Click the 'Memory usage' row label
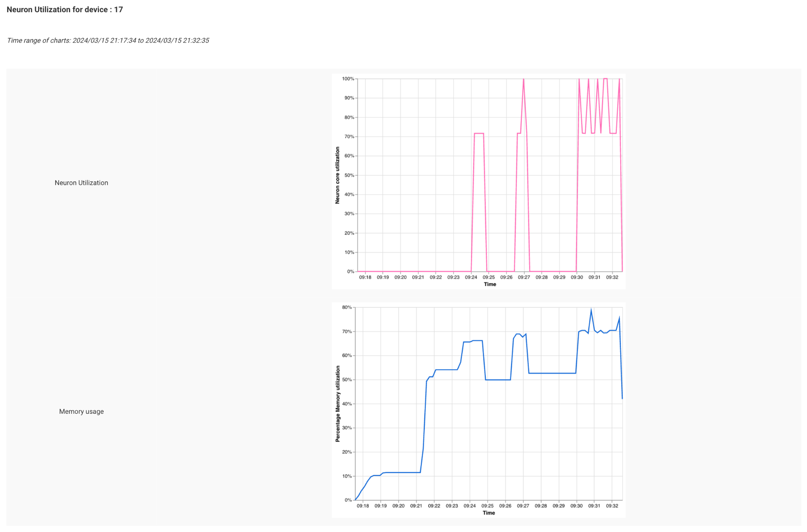 (x=81, y=411)
